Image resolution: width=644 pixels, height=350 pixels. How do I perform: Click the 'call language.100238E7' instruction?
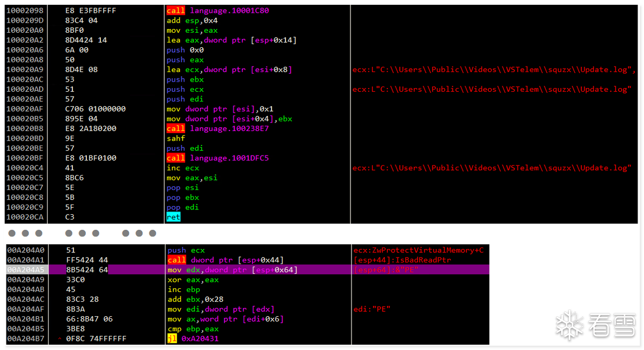tap(217, 128)
